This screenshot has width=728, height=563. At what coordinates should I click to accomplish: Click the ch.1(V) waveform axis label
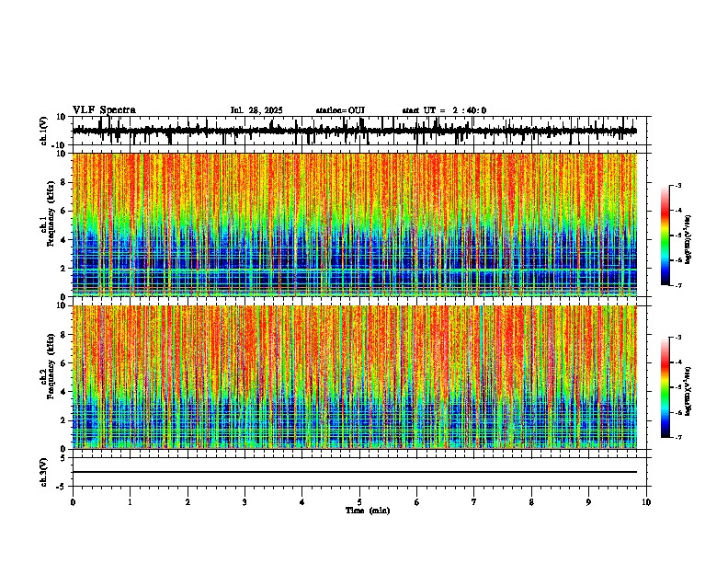(44, 131)
